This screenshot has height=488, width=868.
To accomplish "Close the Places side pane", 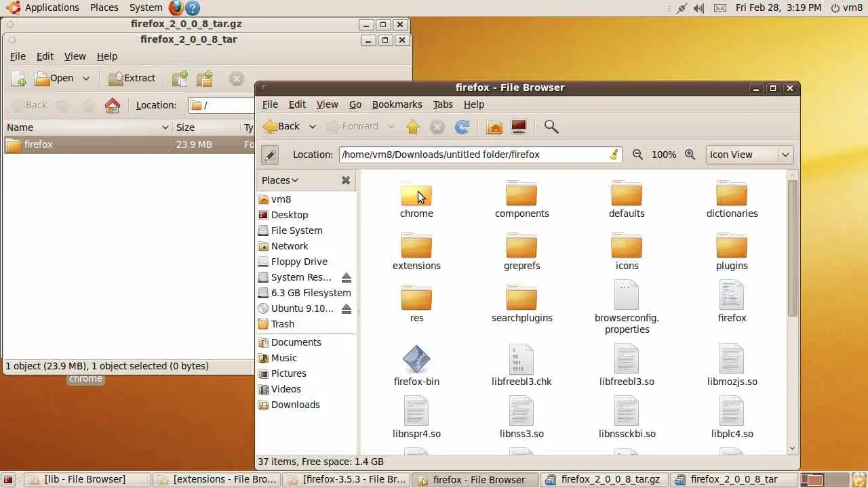I will [346, 180].
